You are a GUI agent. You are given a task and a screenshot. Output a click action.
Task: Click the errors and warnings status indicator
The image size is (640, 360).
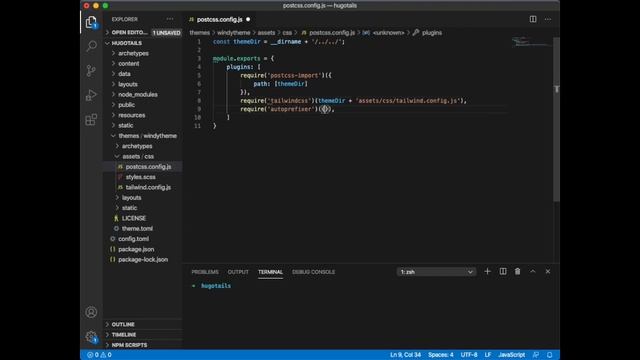coord(99,355)
